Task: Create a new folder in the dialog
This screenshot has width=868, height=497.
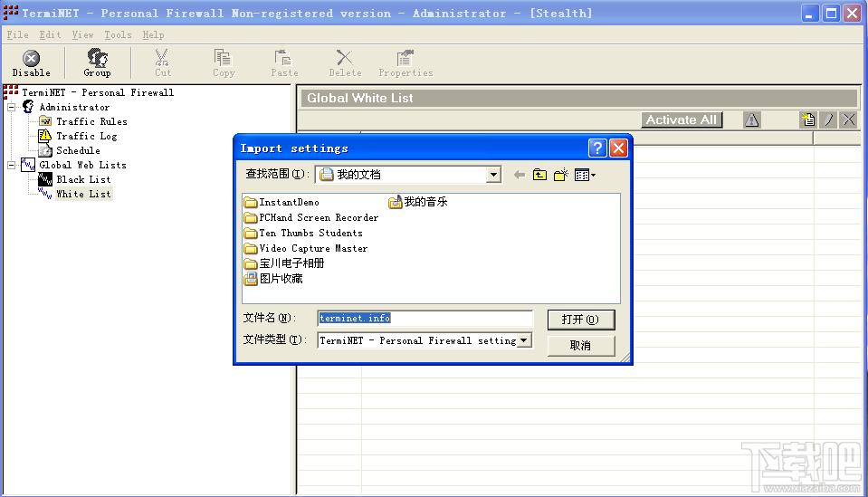Action: pos(561,175)
